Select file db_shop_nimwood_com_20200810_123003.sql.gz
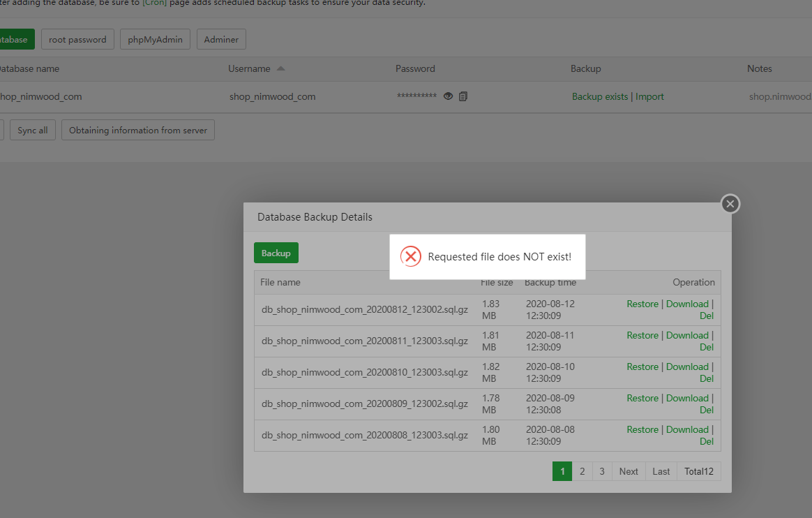Viewport: 812px width, 518px height. point(365,372)
